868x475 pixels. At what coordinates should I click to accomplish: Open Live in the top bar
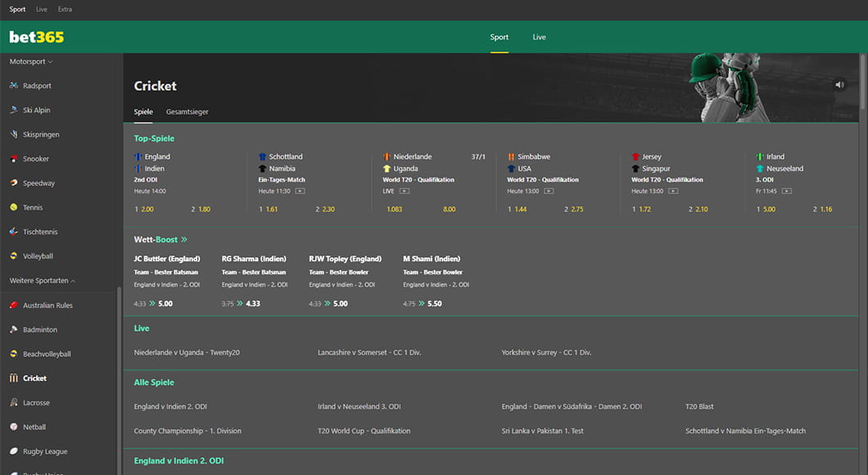pos(42,9)
